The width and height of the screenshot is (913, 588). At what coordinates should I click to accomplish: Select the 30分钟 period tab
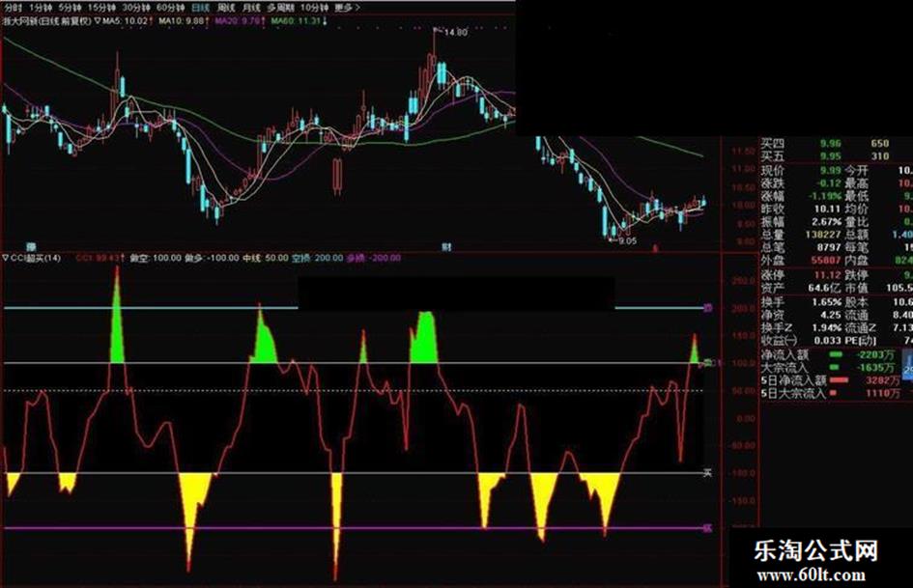tap(136, 8)
